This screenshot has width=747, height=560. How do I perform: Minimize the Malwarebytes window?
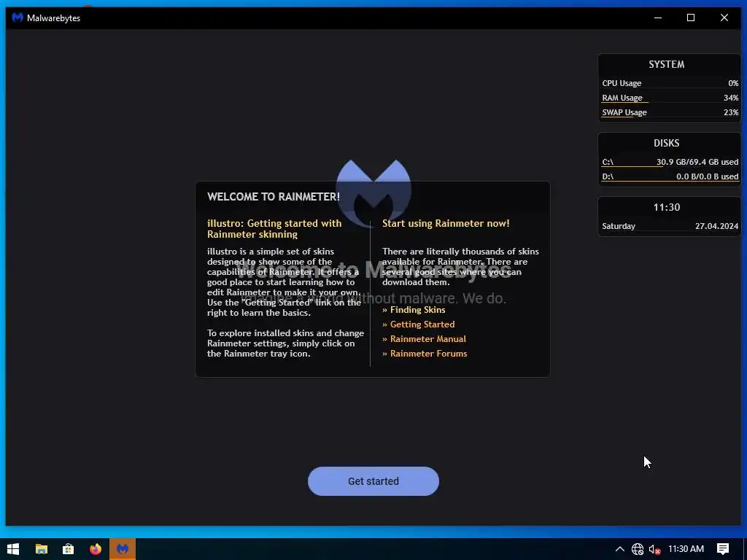click(658, 17)
